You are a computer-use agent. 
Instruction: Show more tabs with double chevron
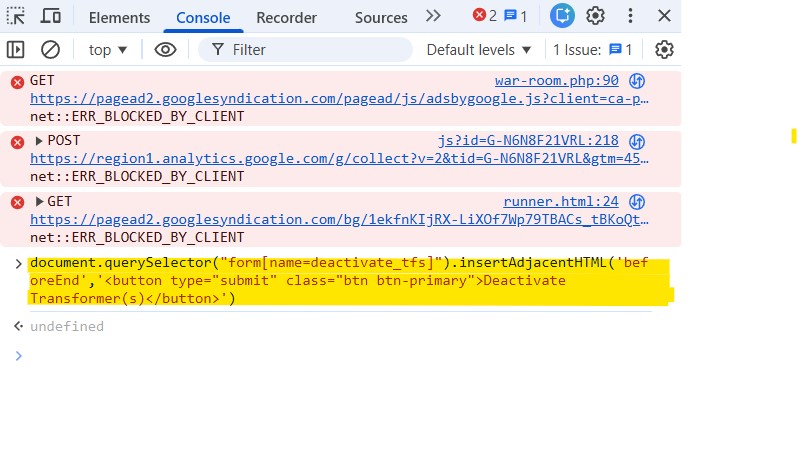click(433, 16)
